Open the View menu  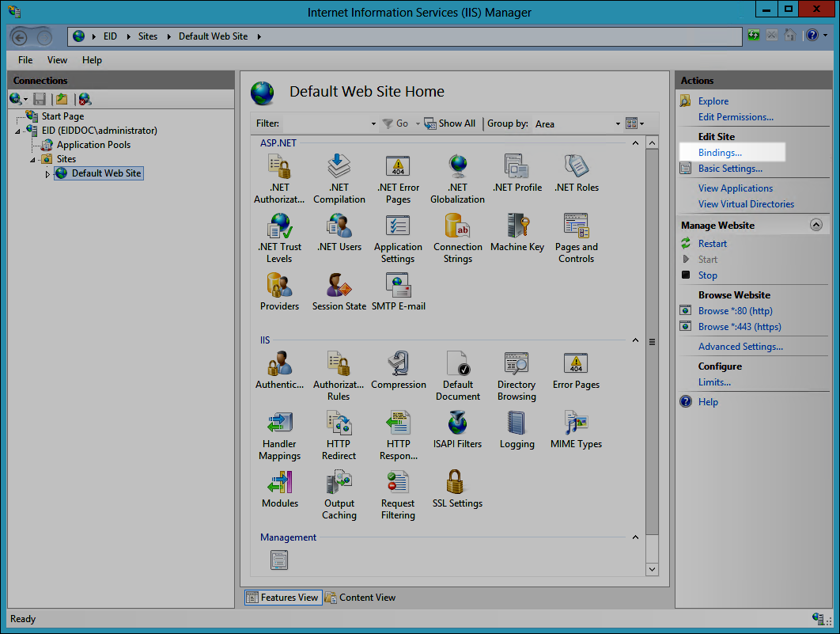(57, 60)
